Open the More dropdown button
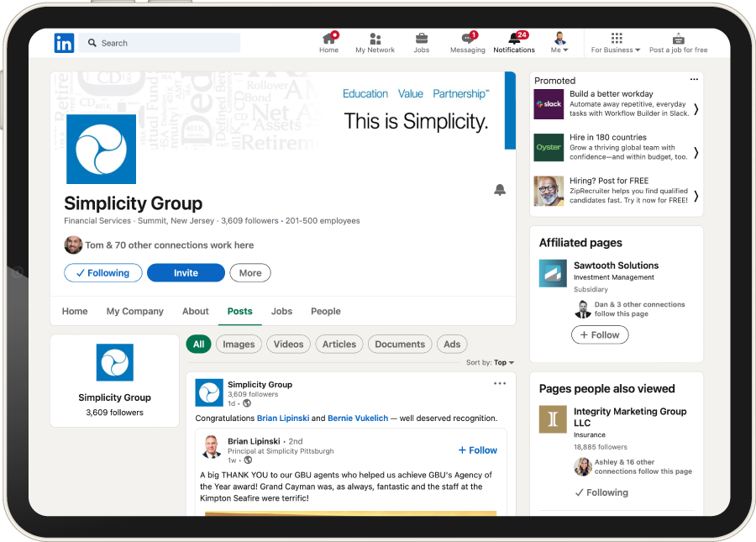 250,273
